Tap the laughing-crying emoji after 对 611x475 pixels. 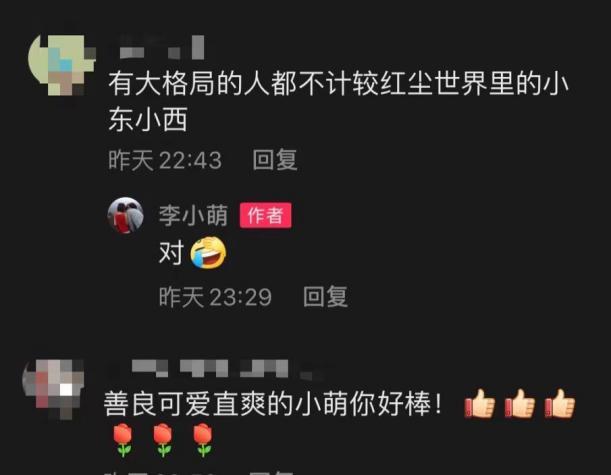(208, 253)
